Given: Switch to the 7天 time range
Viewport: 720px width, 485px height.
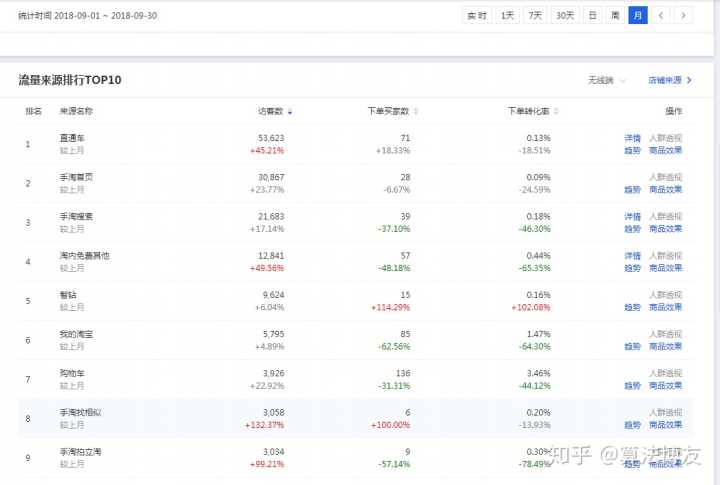Looking at the screenshot, I should pyautogui.click(x=536, y=15).
